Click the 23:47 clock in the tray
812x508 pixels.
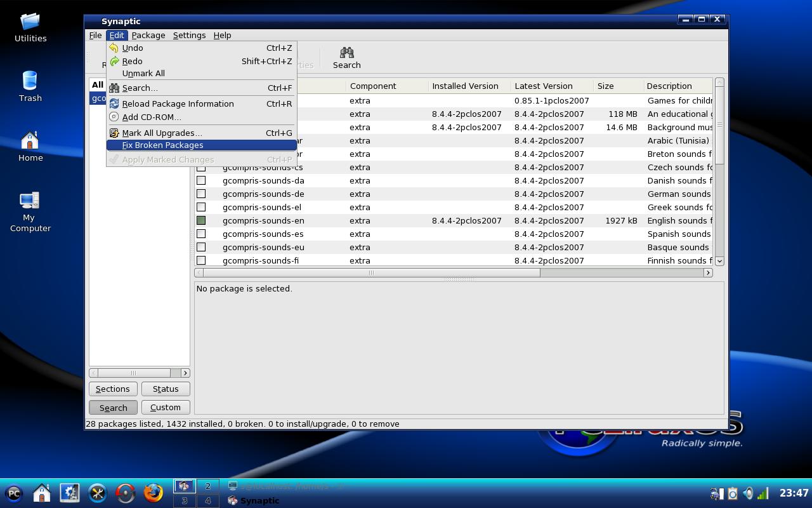[794, 493]
